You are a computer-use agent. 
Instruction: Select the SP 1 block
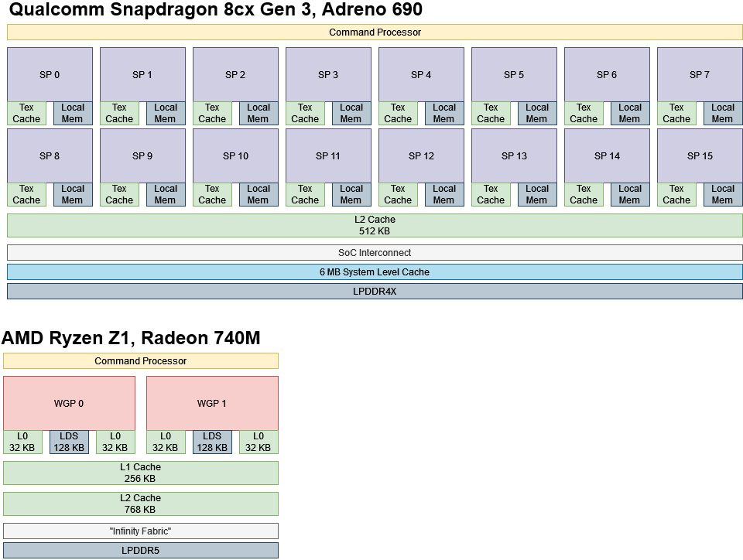[142, 74]
